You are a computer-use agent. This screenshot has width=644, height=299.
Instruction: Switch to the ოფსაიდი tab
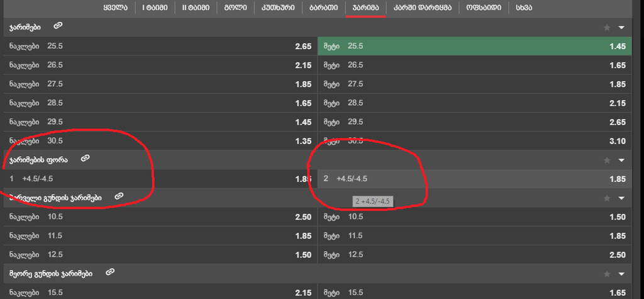click(484, 8)
